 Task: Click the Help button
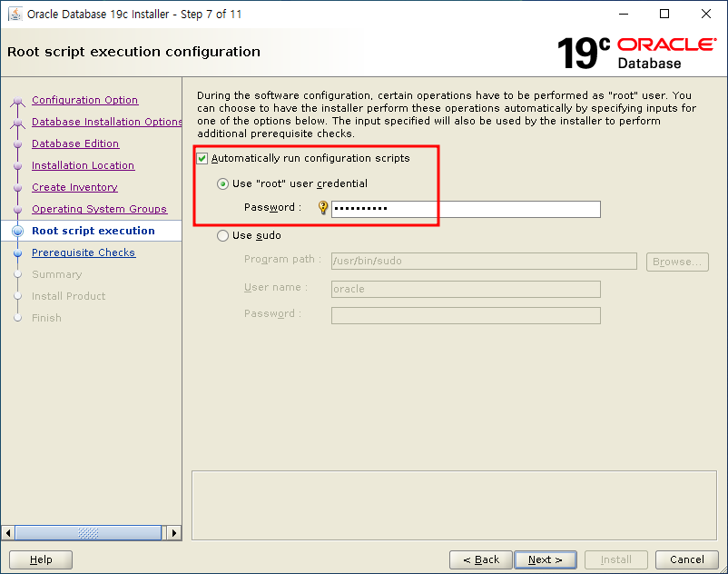[41, 559]
